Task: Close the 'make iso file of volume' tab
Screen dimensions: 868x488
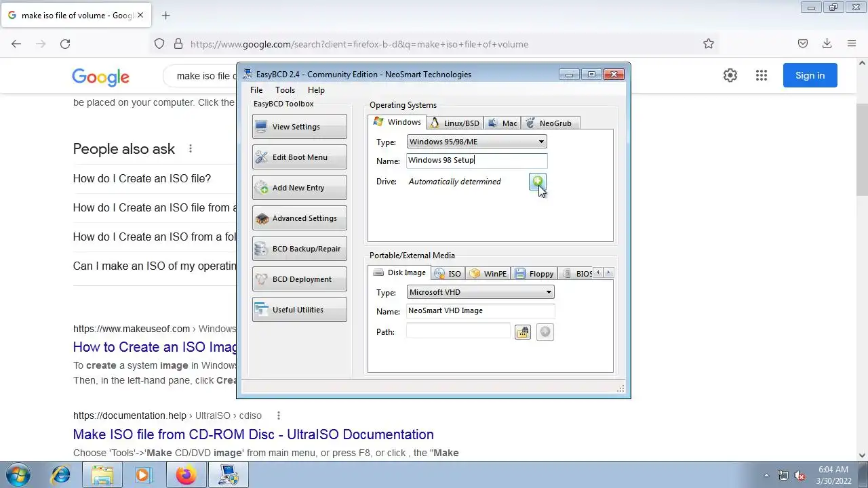Action: click(140, 15)
